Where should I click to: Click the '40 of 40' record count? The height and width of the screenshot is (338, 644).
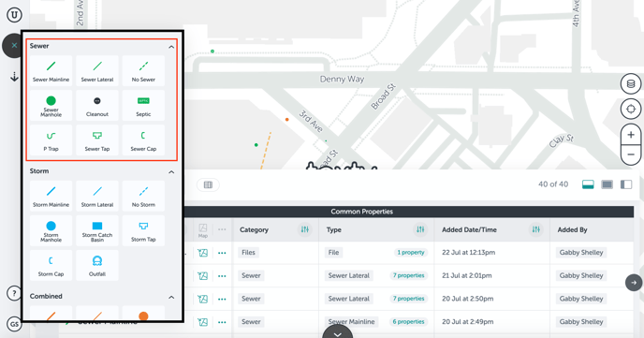coord(553,184)
